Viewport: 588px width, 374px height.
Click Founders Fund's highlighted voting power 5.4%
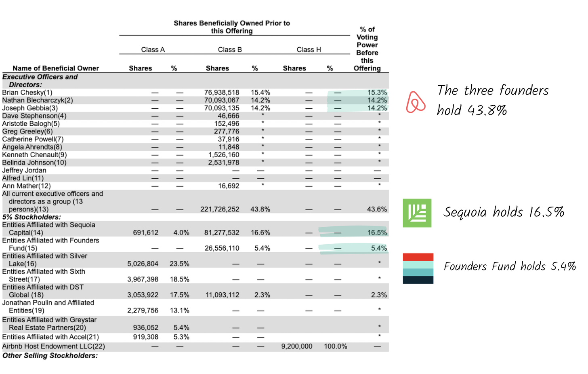click(379, 248)
